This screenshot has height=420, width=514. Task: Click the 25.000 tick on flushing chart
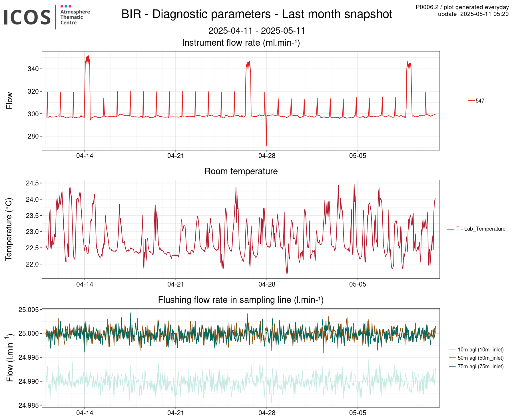(x=29, y=333)
